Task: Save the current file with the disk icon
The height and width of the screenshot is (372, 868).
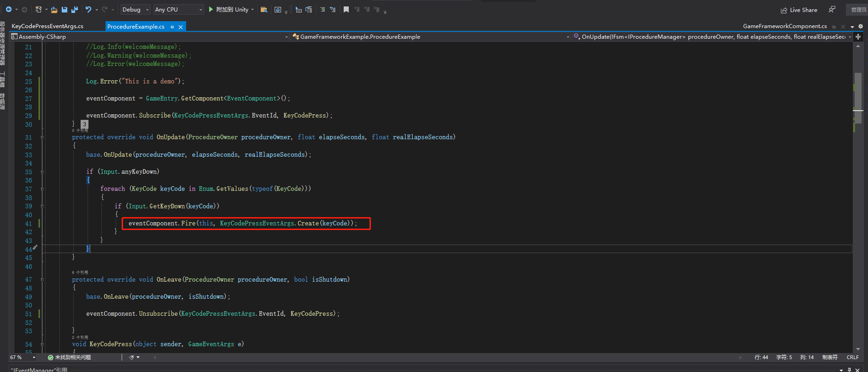Action: (x=65, y=9)
